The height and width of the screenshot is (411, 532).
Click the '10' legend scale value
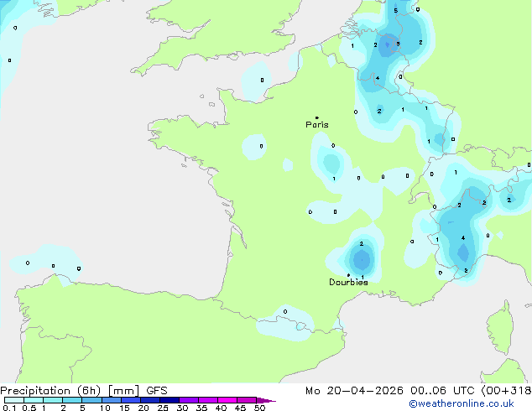point(105,408)
